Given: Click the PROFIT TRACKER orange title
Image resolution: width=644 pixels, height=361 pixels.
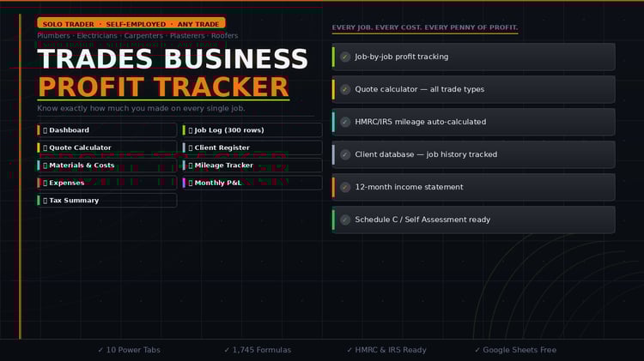Looking at the screenshot, I should point(163,87).
